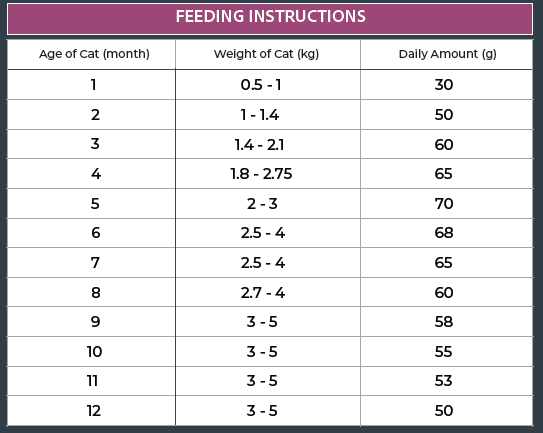Screen dimensions: 543x433
Task: Click the age 1 month cell
Action: (x=91, y=85)
